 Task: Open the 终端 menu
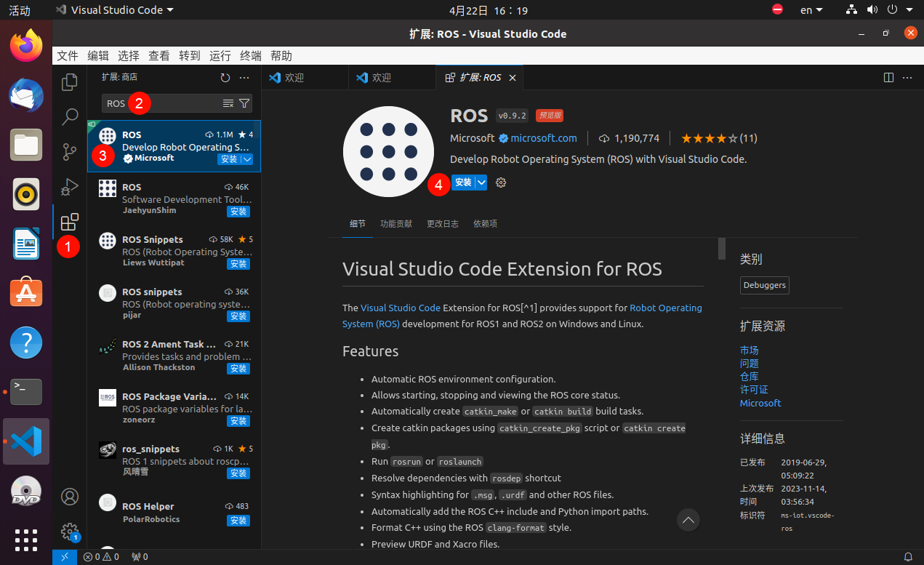(x=251, y=56)
